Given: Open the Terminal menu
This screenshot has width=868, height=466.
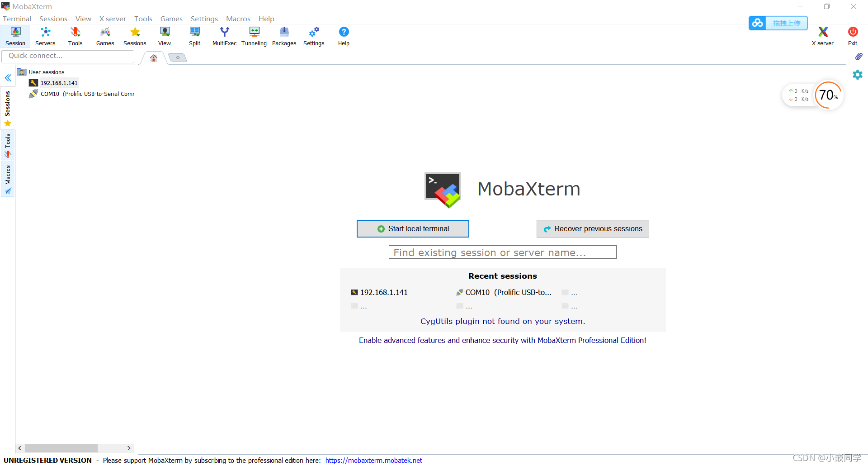Looking at the screenshot, I should click(x=17, y=19).
